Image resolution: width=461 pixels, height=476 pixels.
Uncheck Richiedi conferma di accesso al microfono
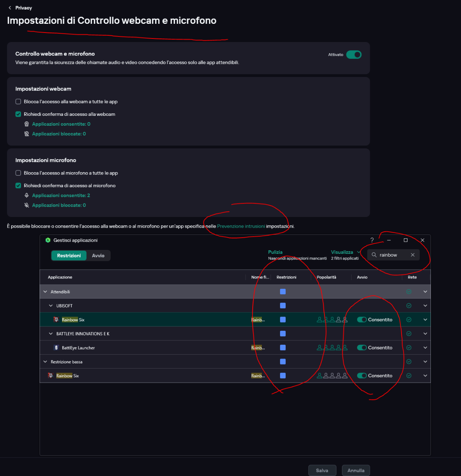click(18, 186)
